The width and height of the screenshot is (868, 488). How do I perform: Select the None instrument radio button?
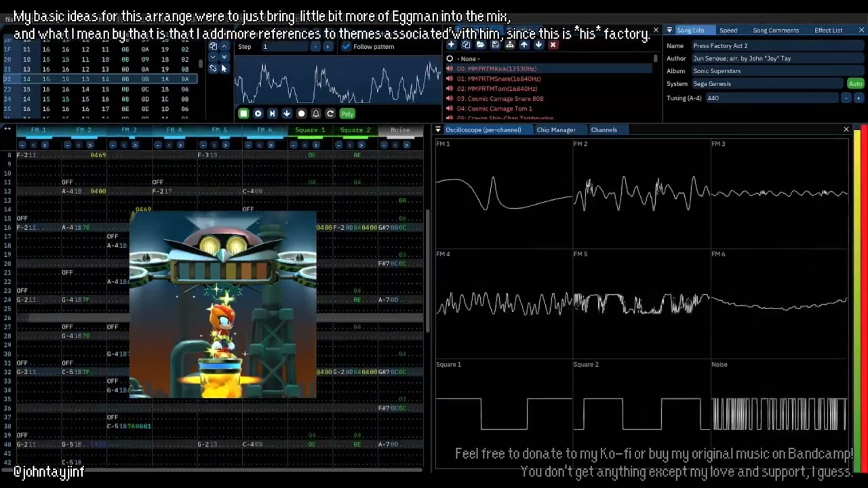click(x=450, y=58)
